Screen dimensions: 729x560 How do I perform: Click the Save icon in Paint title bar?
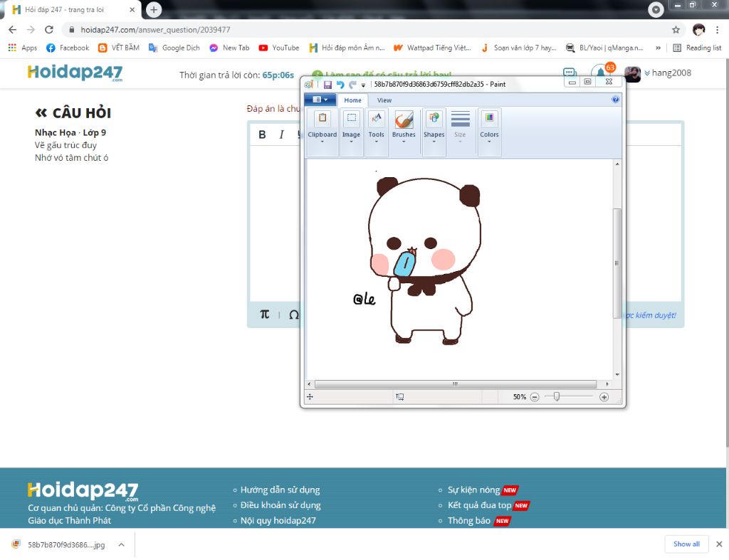point(327,85)
